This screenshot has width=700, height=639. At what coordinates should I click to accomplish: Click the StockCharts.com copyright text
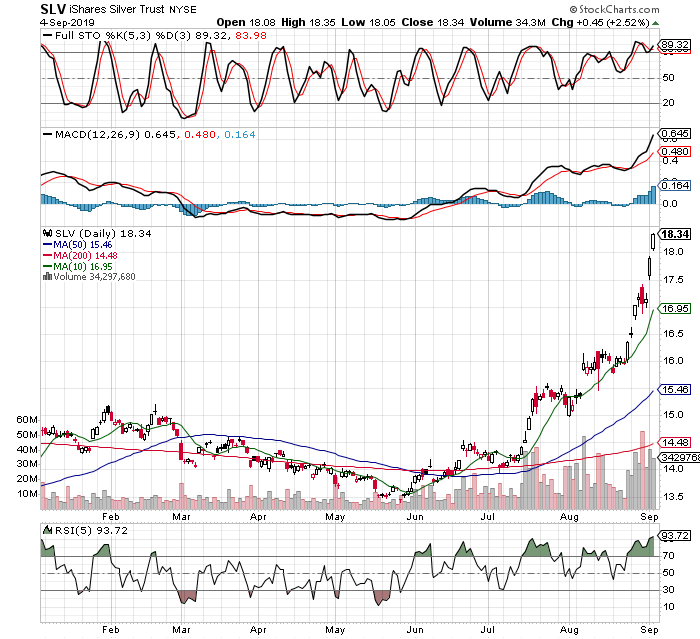tap(614, 9)
